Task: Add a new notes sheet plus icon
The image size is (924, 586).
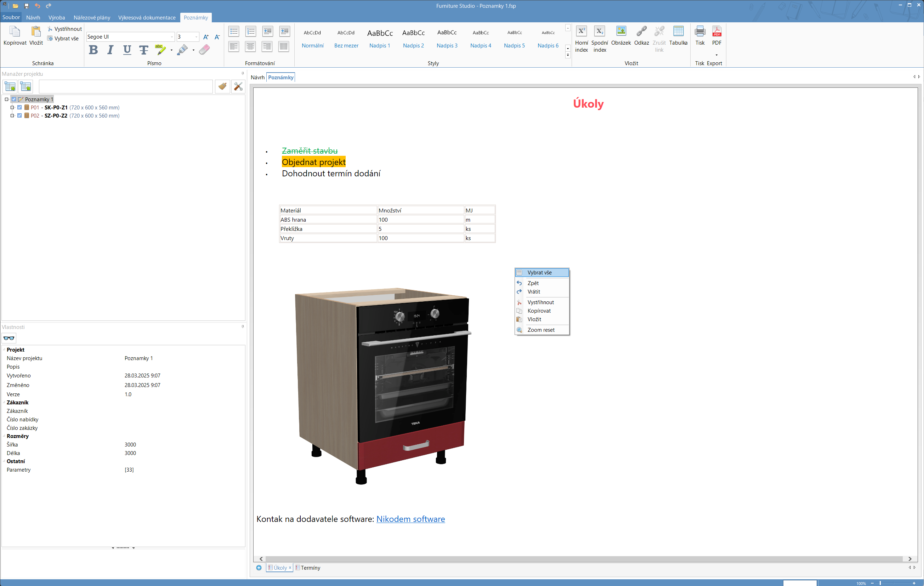Action: click(259, 568)
